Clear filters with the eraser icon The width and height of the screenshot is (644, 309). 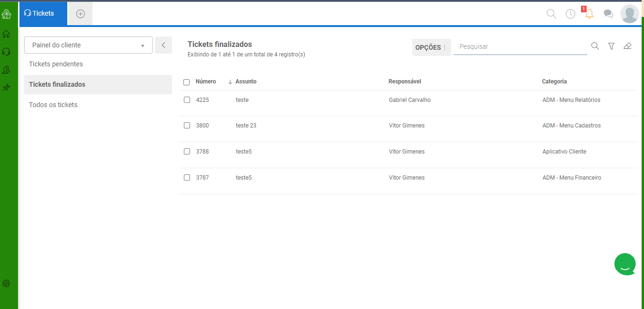point(627,46)
